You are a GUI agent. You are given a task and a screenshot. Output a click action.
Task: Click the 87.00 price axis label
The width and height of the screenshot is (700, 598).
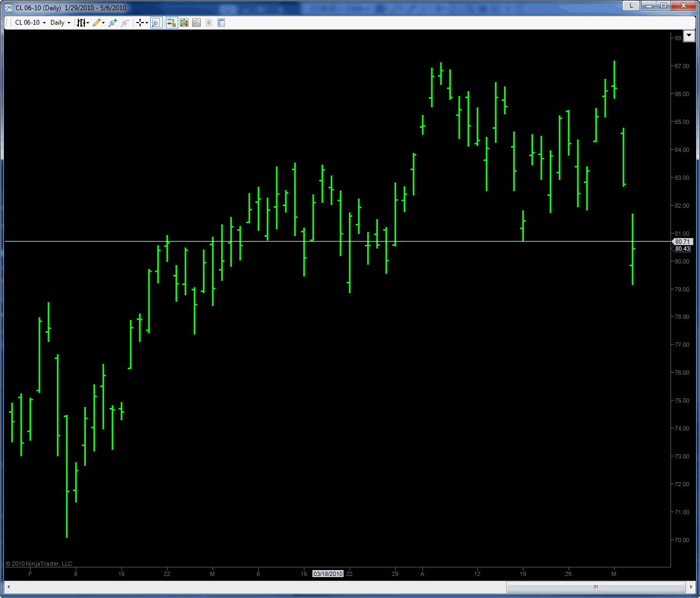pyautogui.click(x=682, y=66)
